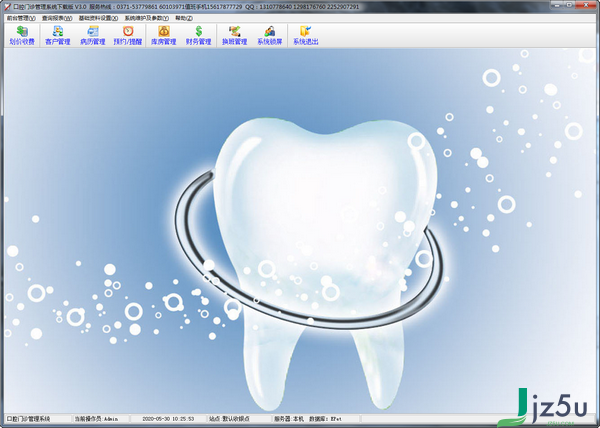600x428 pixels.
Task: Click the 服务器 本机 status panel
Action: pos(289,419)
